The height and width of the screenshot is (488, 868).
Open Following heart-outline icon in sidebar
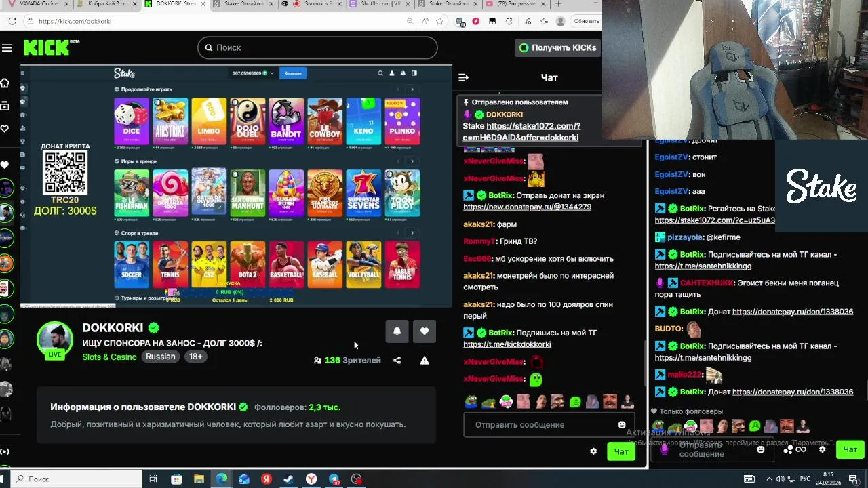tap(5, 129)
